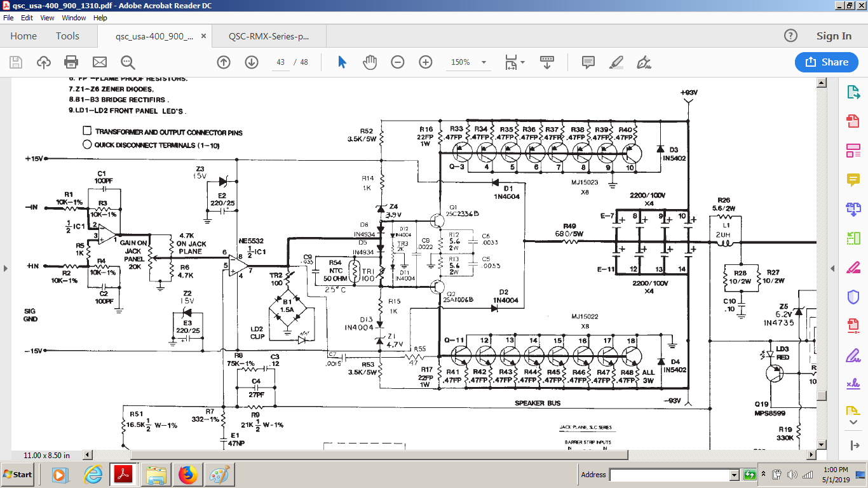The height and width of the screenshot is (488, 868).
Task: Click the vertical scrollbar down arrow
Action: [x=822, y=445]
